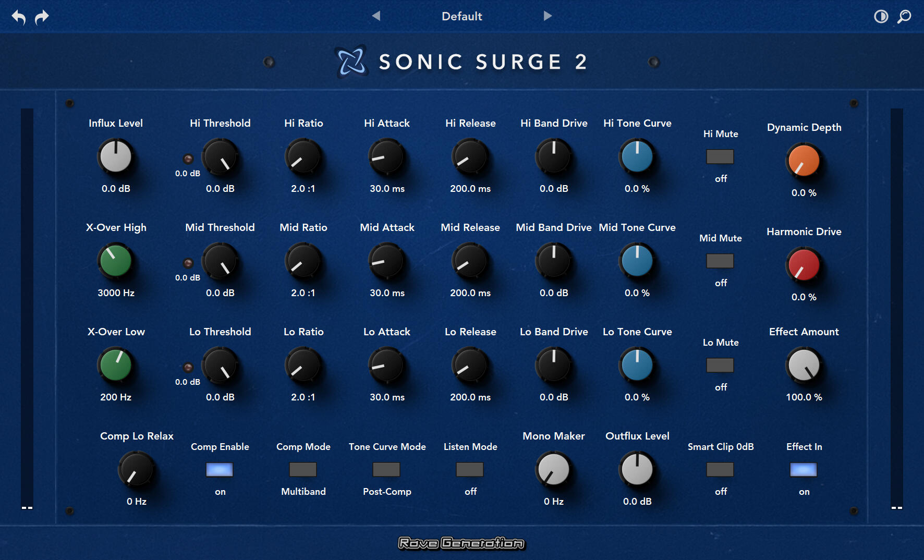Turn off the Effect In switch
This screenshot has height=560, width=924.
(x=804, y=469)
